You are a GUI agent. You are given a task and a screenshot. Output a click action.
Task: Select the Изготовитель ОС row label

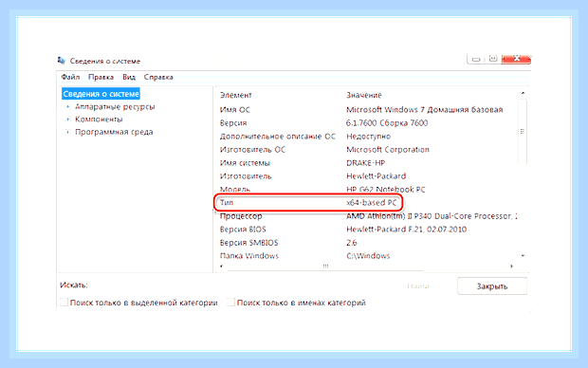pos(252,150)
